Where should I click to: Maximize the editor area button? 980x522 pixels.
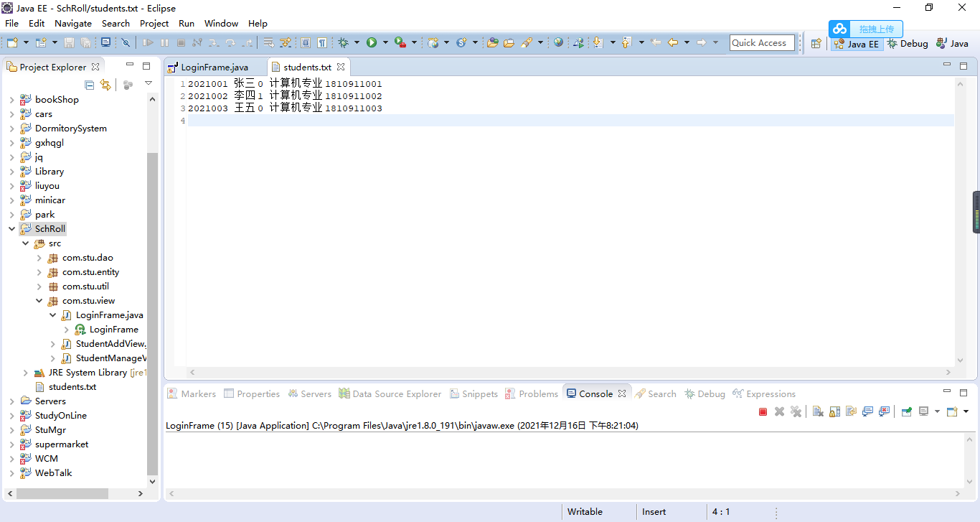(963, 66)
